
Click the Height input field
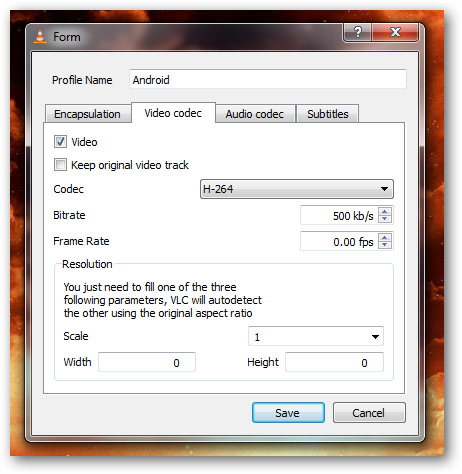tap(334, 362)
